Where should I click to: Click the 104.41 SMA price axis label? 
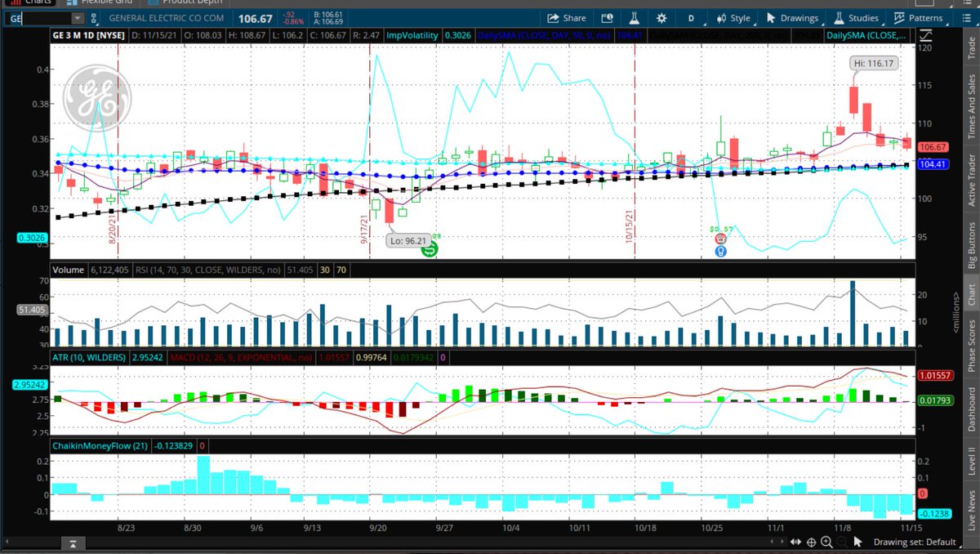coord(932,164)
